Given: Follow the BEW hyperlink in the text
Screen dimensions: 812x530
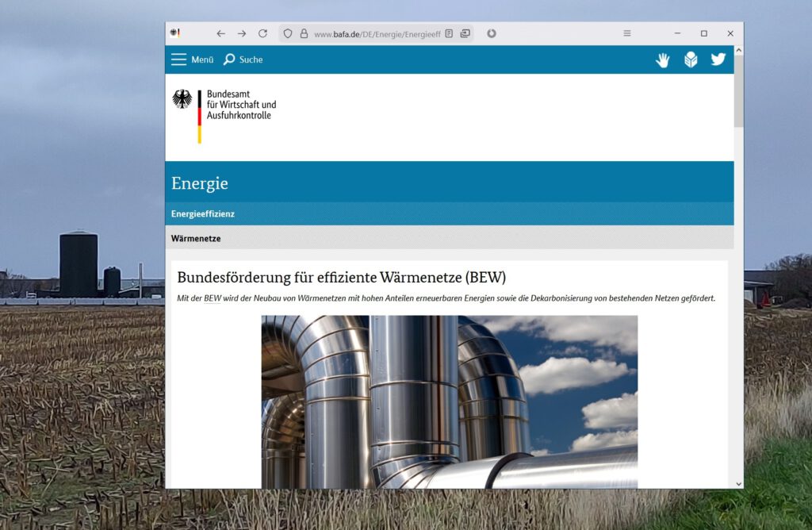Looking at the screenshot, I should coord(211,298).
